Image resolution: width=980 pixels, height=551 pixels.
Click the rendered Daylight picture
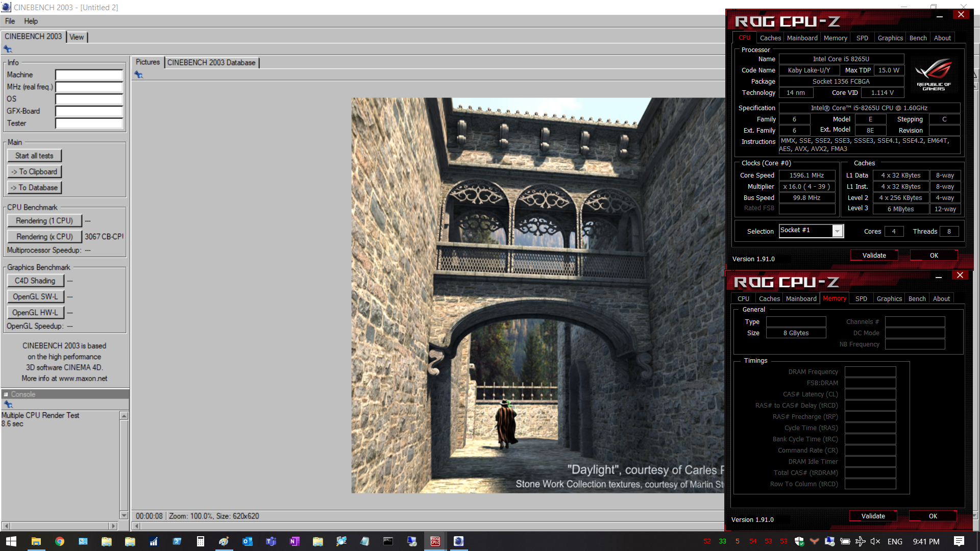point(537,295)
